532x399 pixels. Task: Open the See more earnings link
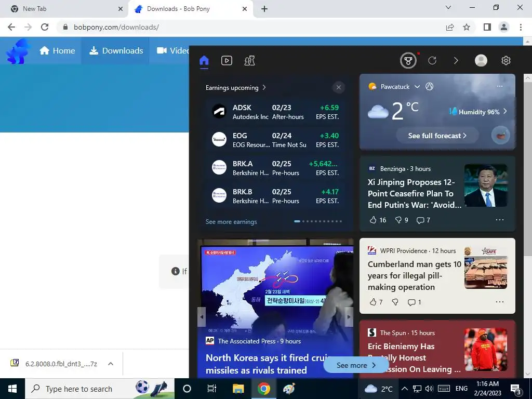(x=231, y=221)
